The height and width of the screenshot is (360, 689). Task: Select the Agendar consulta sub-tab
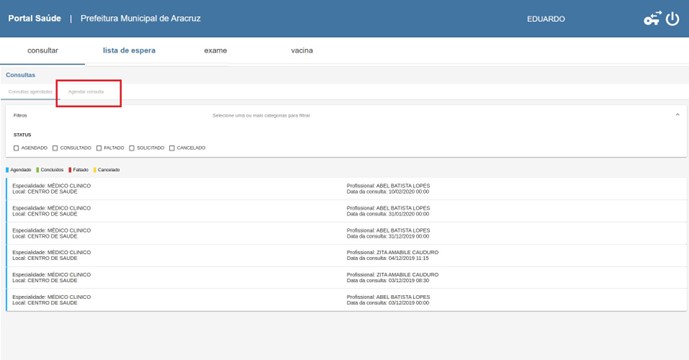tap(86, 92)
